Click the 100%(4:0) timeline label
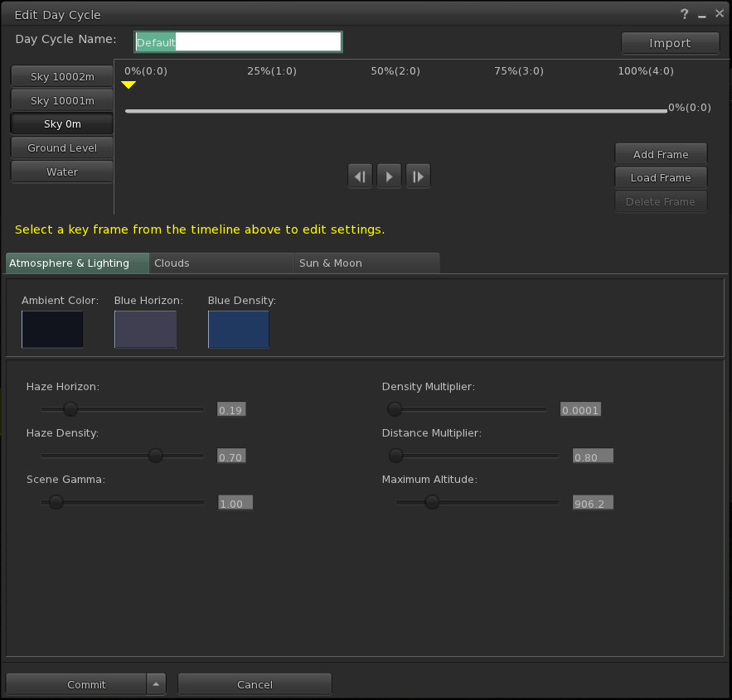Screen dimensions: 732x700 tap(646, 71)
